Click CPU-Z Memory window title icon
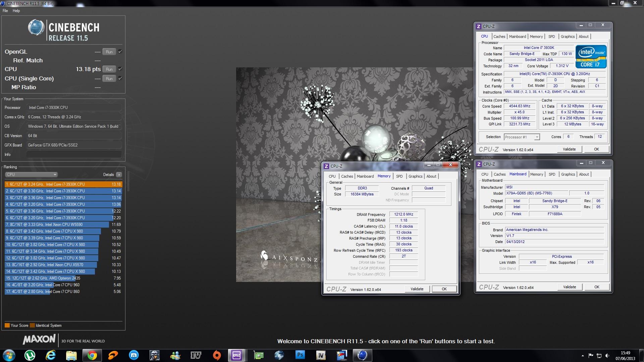Screen dimensions: 644x362 pyautogui.click(x=326, y=166)
